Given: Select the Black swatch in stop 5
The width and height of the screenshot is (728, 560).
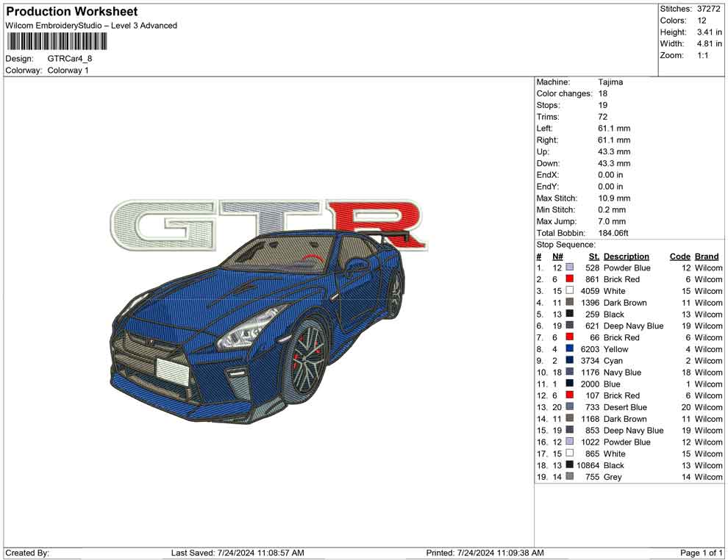Looking at the screenshot, I should 568,314.
